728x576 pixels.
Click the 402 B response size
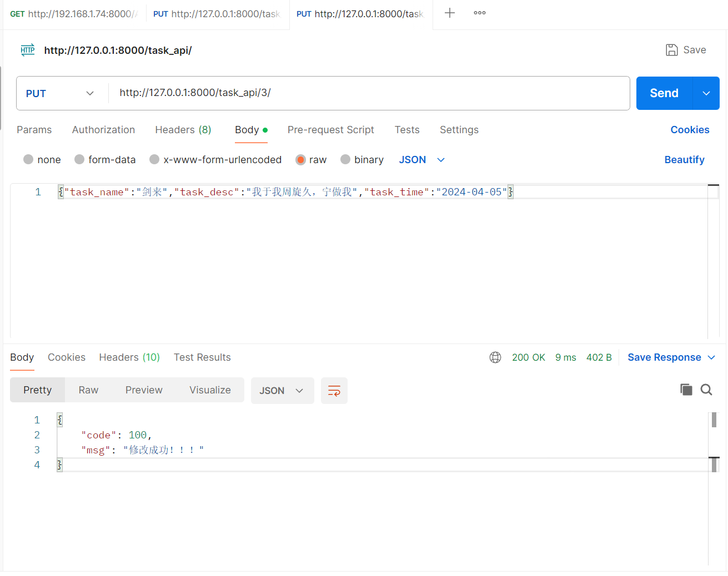tap(599, 357)
